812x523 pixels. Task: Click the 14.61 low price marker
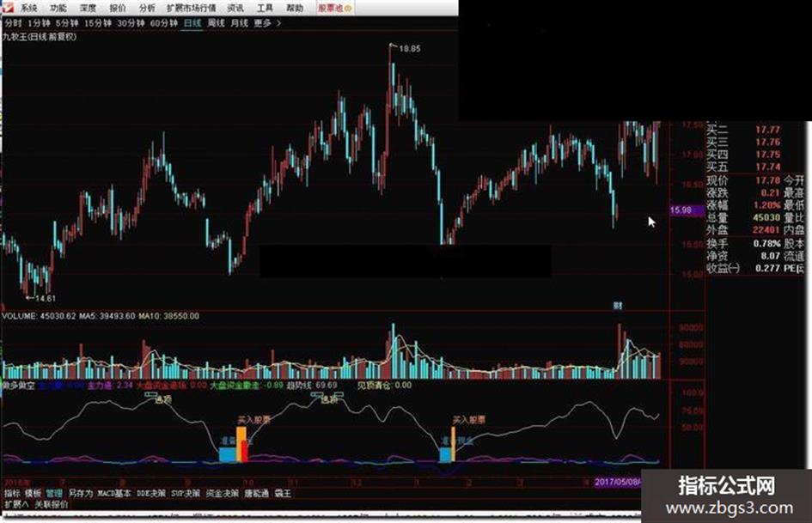click(x=45, y=298)
